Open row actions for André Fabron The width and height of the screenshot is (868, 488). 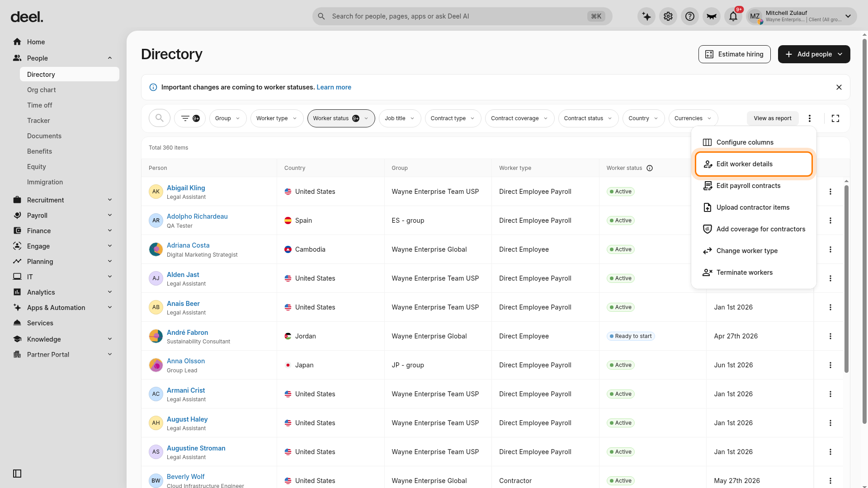click(830, 336)
